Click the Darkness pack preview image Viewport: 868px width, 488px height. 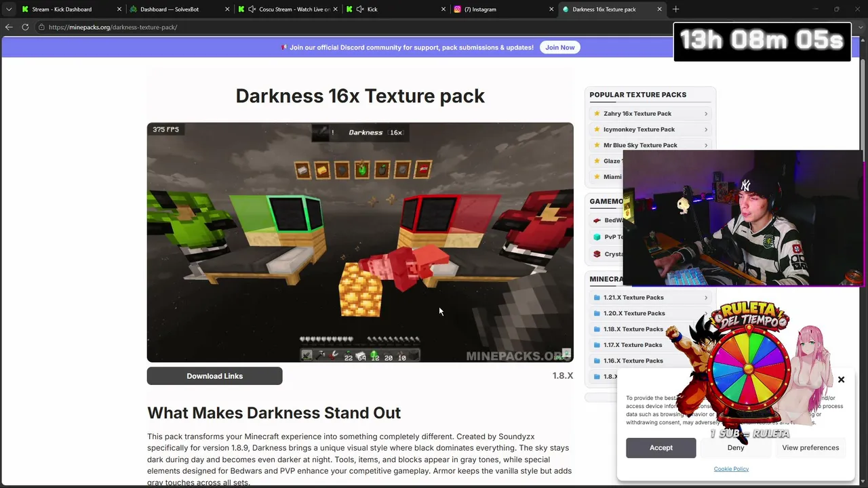(x=360, y=242)
